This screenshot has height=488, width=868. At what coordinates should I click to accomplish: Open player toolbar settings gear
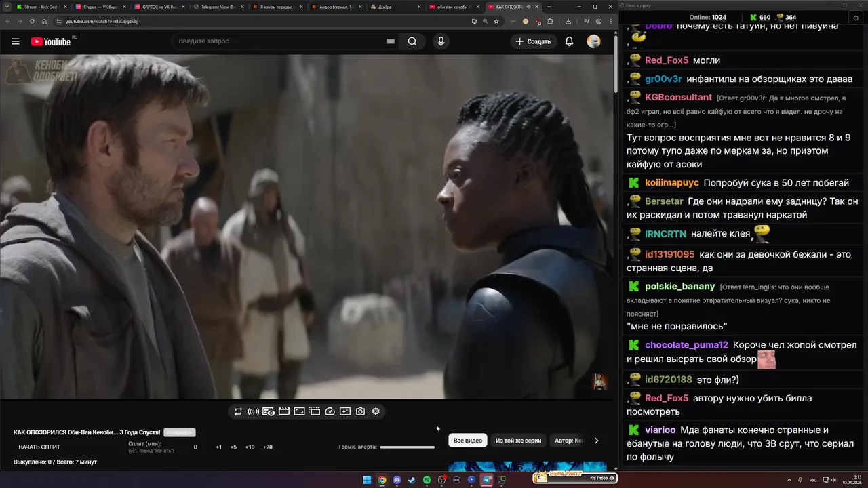pyautogui.click(x=376, y=411)
